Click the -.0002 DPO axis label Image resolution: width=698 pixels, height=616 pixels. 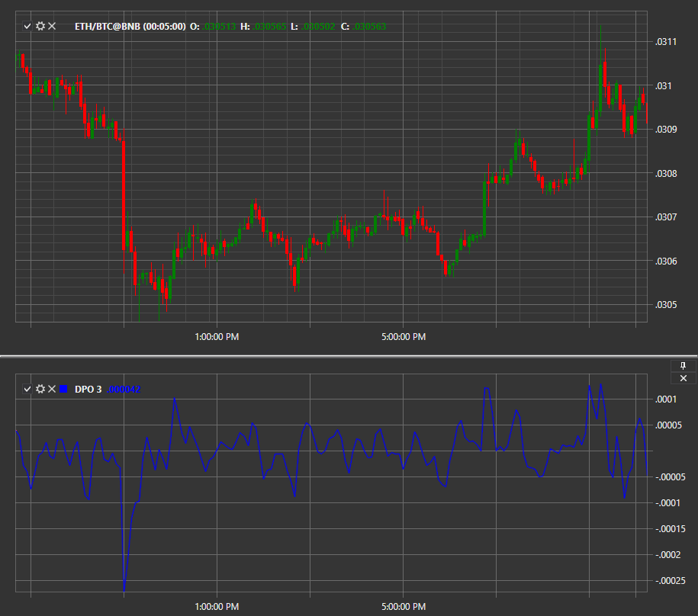(667, 554)
